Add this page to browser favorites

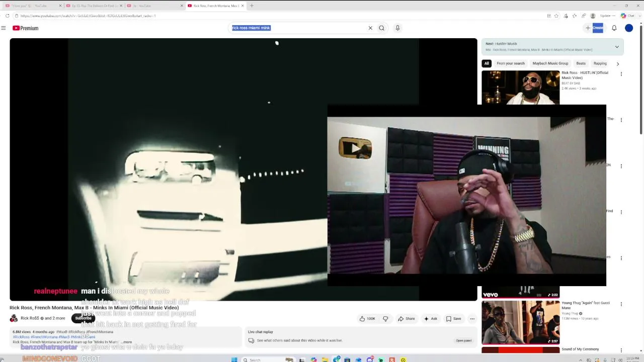click(x=556, y=16)
